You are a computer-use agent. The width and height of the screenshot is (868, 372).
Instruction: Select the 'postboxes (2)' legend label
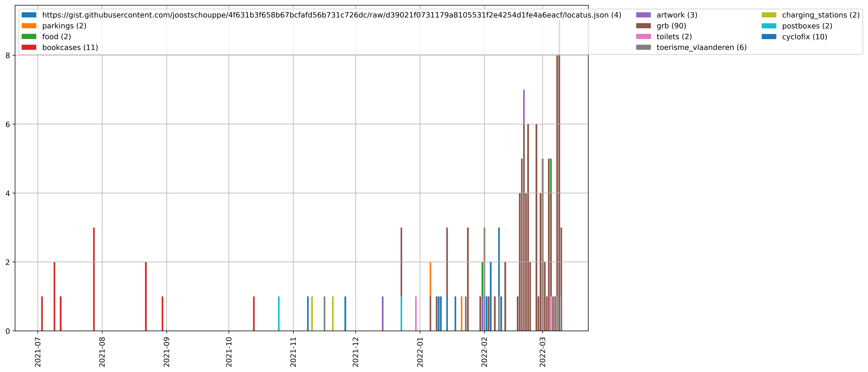[807, 26]
